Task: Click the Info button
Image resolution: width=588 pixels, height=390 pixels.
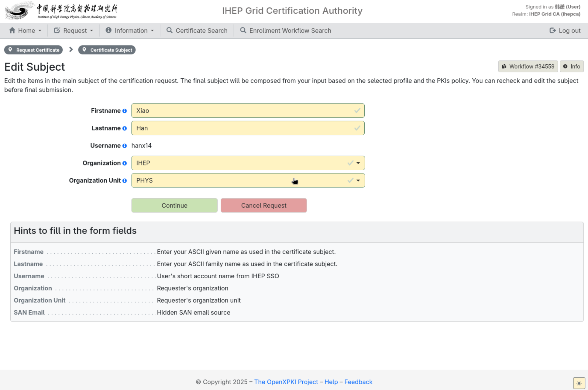Action: pyautogui.click(x=572, y=66)
